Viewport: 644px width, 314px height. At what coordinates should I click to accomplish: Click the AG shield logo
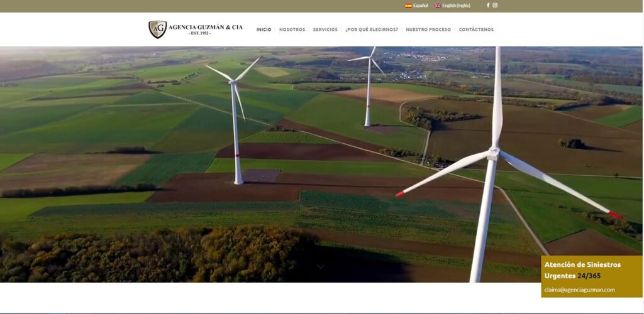(157, 30)
